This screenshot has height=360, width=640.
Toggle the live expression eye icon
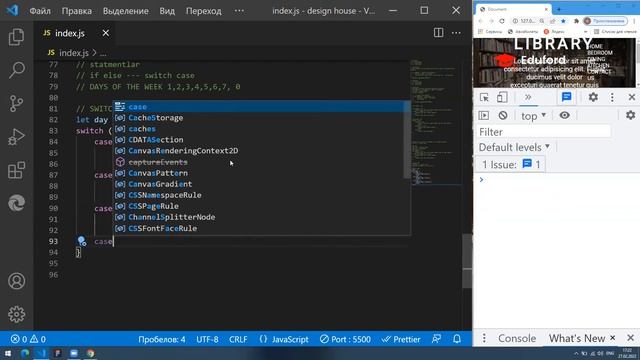tap(564, 116)
